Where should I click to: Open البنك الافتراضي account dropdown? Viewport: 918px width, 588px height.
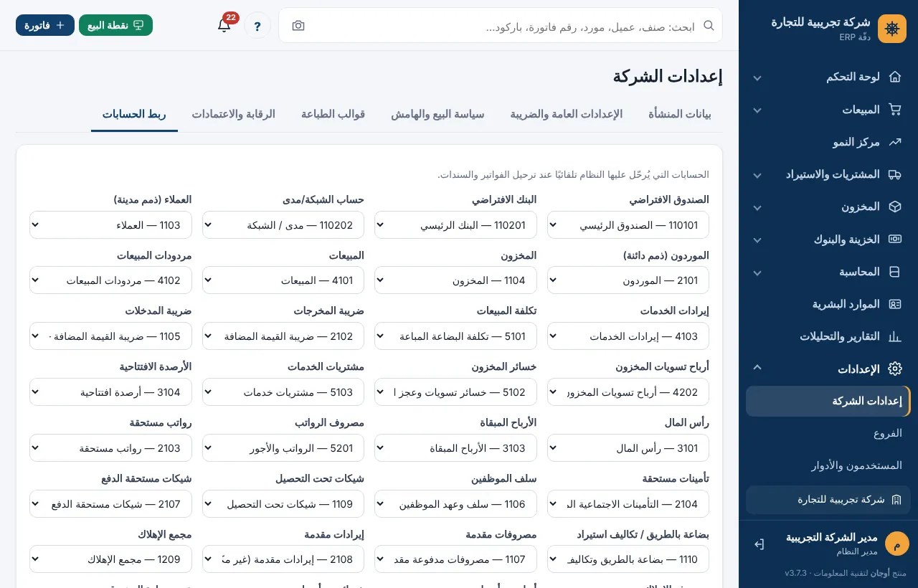click(455, 224)
